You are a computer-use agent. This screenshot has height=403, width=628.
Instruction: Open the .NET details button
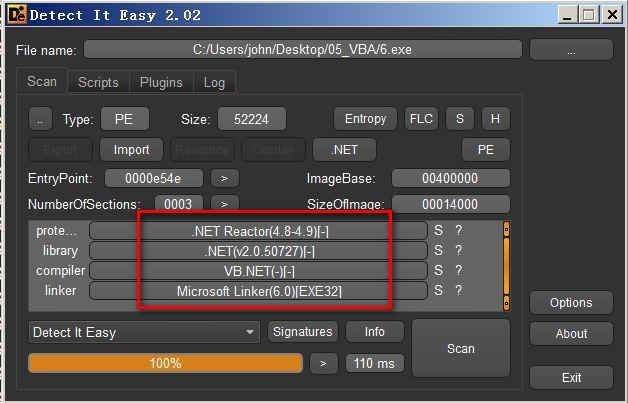coord(344,149)
